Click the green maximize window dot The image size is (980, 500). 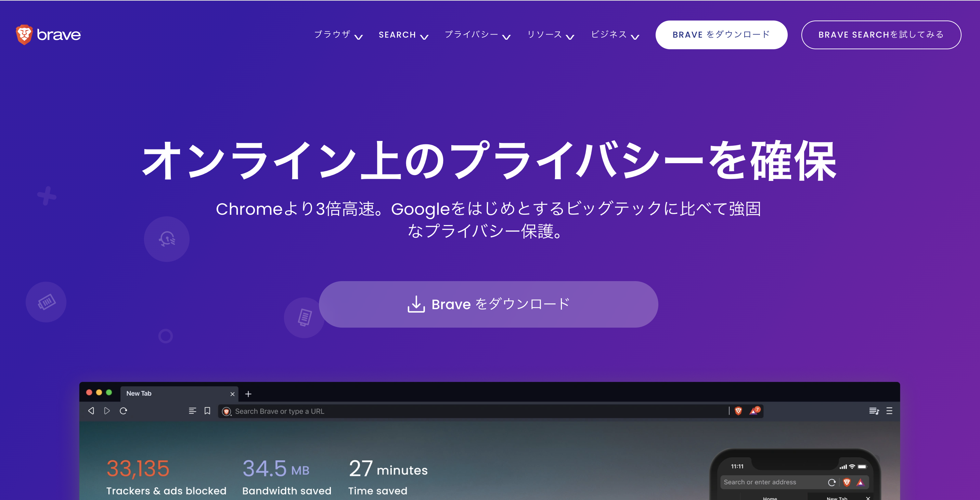tap(109, 392)
